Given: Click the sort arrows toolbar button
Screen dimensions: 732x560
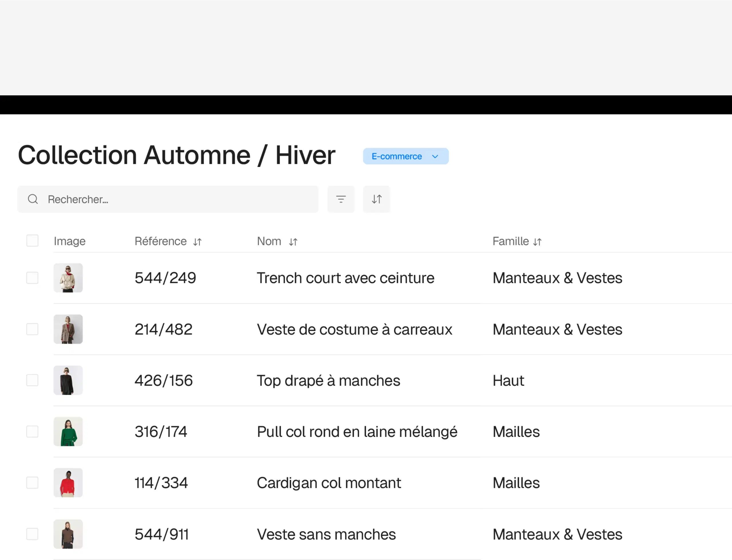Looking at the screenshot, I should tap(377, 199).
